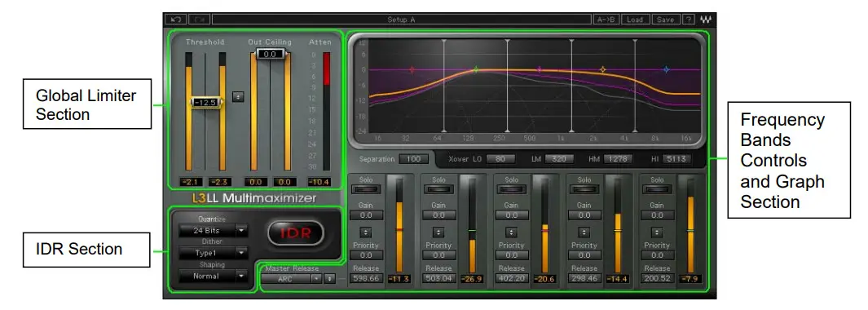Viewport: 868px width, 310px height.
Task: Open the Master Release ARC dropdown
Action: pyautogui.click(x=291, y=278)
